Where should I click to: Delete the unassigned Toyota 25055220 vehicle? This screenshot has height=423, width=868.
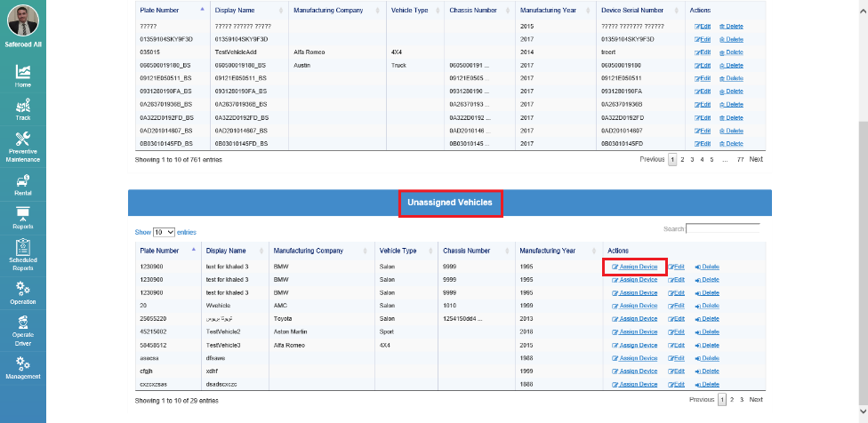click(707, 318)
